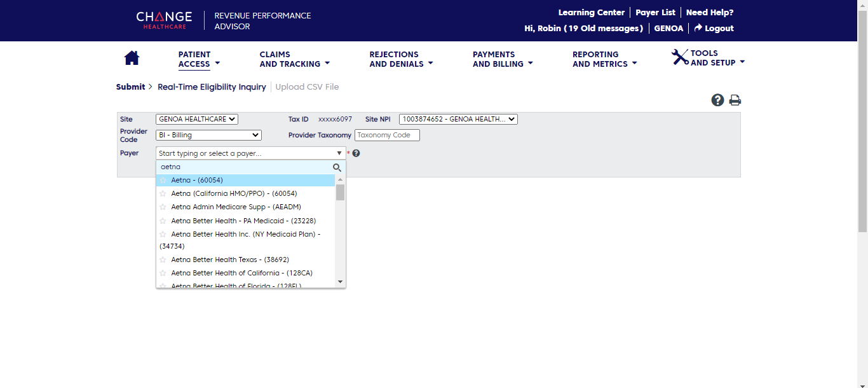Open the help question mark icon near Print

point(717,100)
